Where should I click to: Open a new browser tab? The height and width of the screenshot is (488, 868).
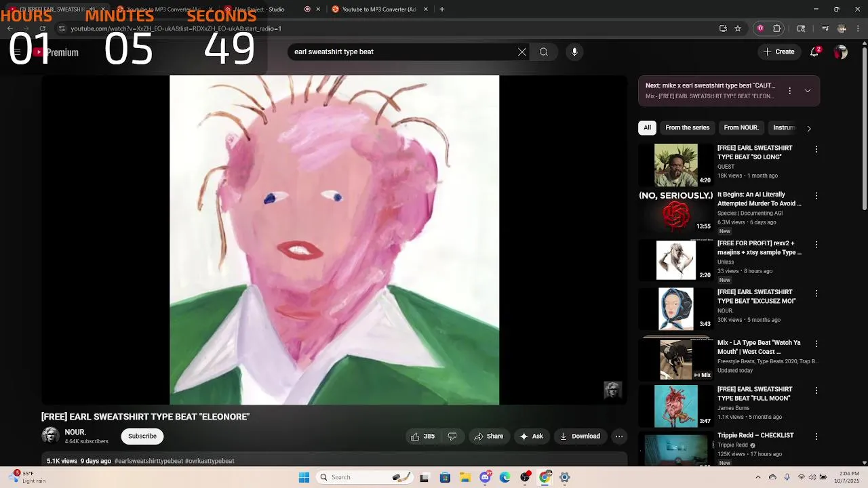coord(442,9)
